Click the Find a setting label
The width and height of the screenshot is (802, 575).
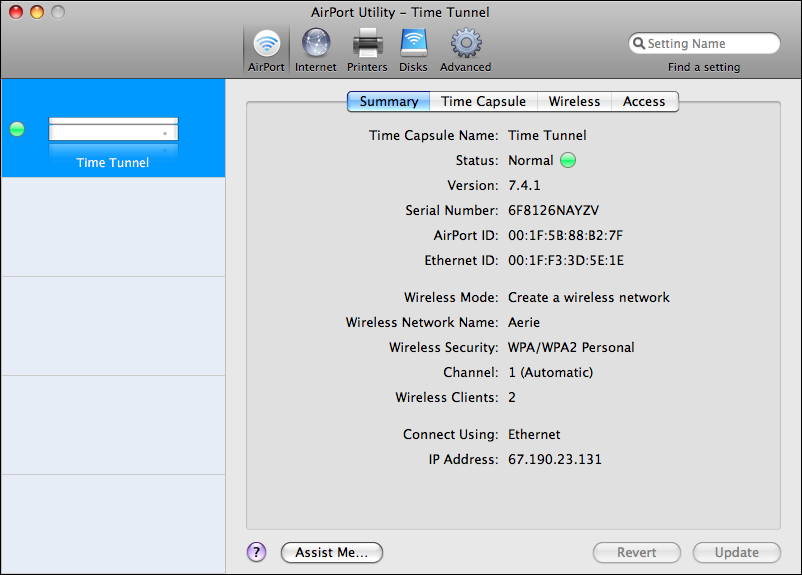click(x=704, y=67)
